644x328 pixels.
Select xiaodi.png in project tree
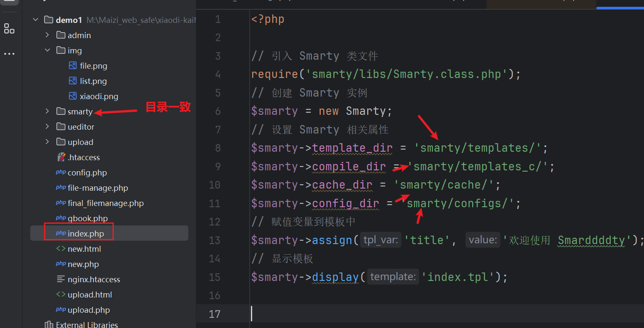[x=99, y=97]
